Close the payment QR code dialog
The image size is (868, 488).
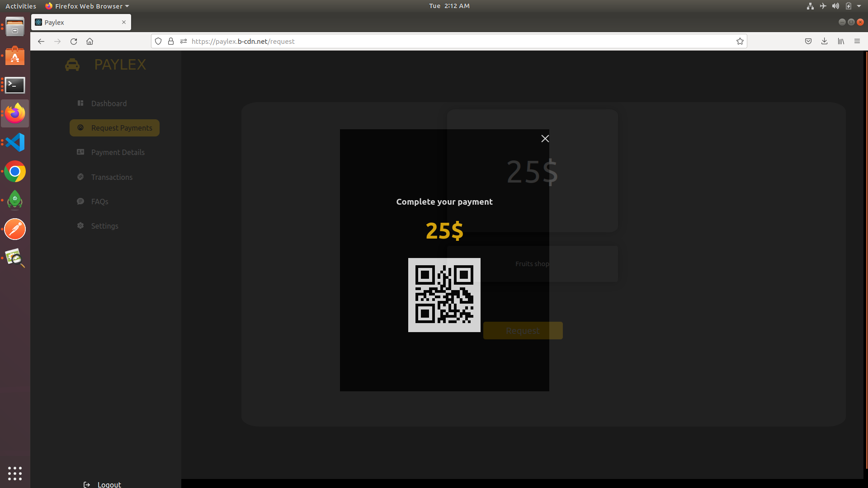coord(545,139)
